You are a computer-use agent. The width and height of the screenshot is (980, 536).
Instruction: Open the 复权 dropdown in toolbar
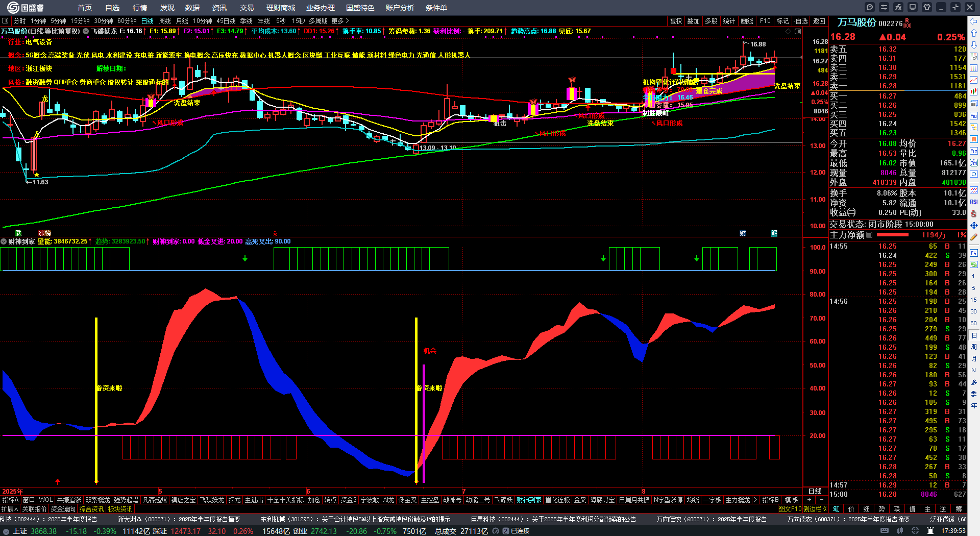click(x=676, y=21)
